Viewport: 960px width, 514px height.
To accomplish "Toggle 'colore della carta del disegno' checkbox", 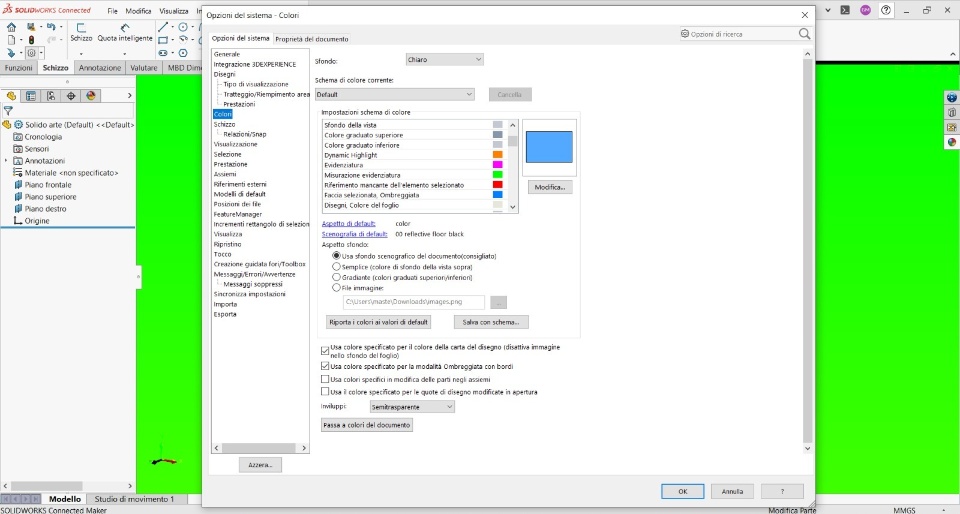I will tap(325, 351).
